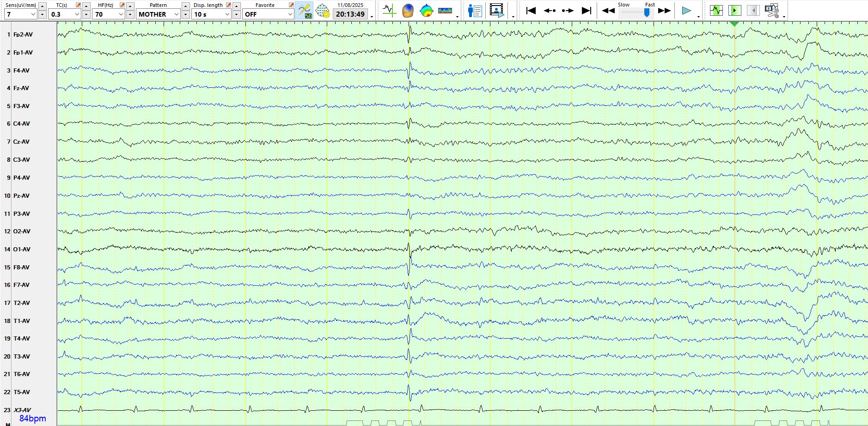Open the 3D head voltage map
This screenshot has height=426, width=868.
[408, 10]
